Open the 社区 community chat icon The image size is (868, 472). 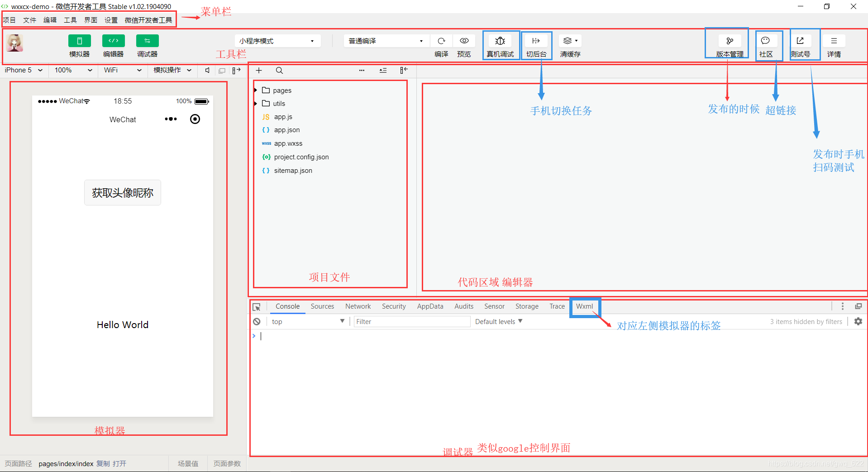point(765,41)
